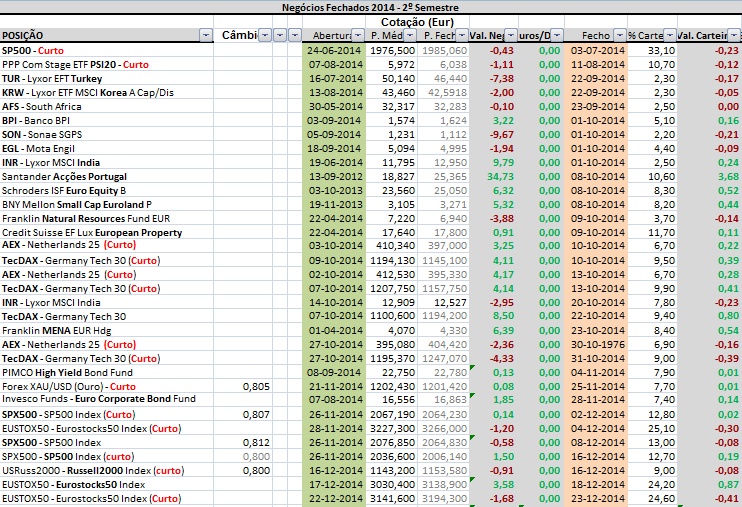
Task: Select the average price 1143,200
Action: [x=391, y=471]
